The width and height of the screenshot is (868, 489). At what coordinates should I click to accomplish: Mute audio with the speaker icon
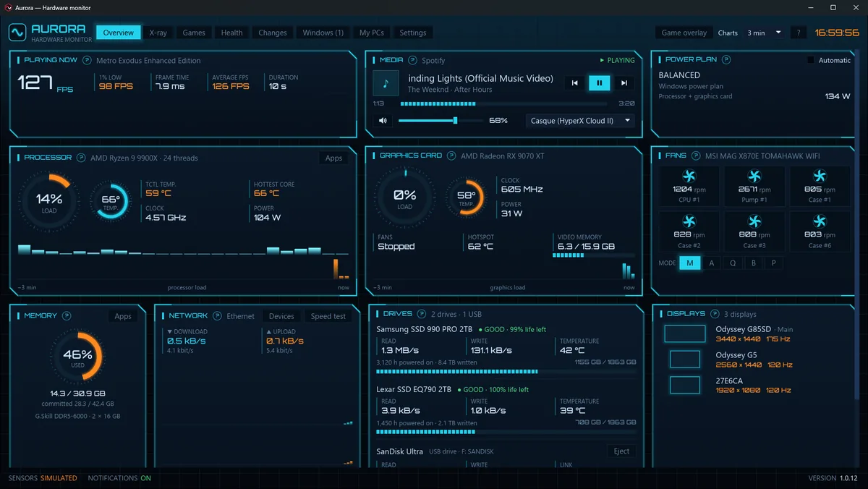pos(383,121)
